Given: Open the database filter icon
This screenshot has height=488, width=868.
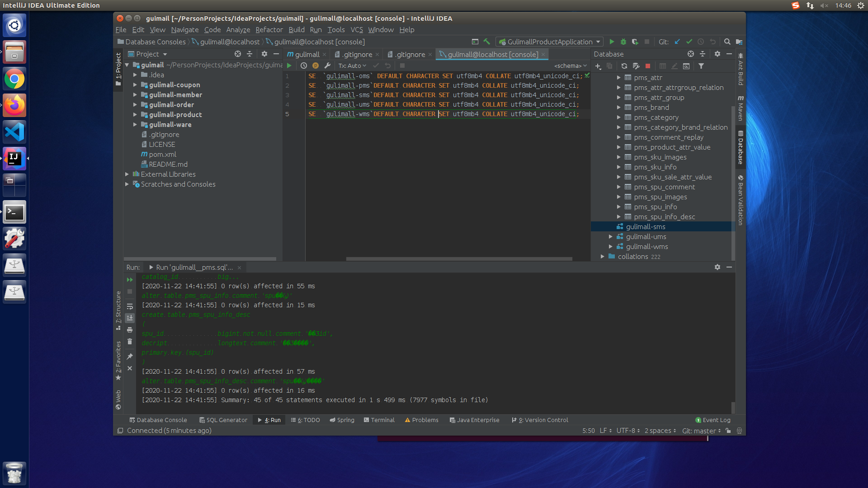Looking at the screenshot, I should 701,66.
